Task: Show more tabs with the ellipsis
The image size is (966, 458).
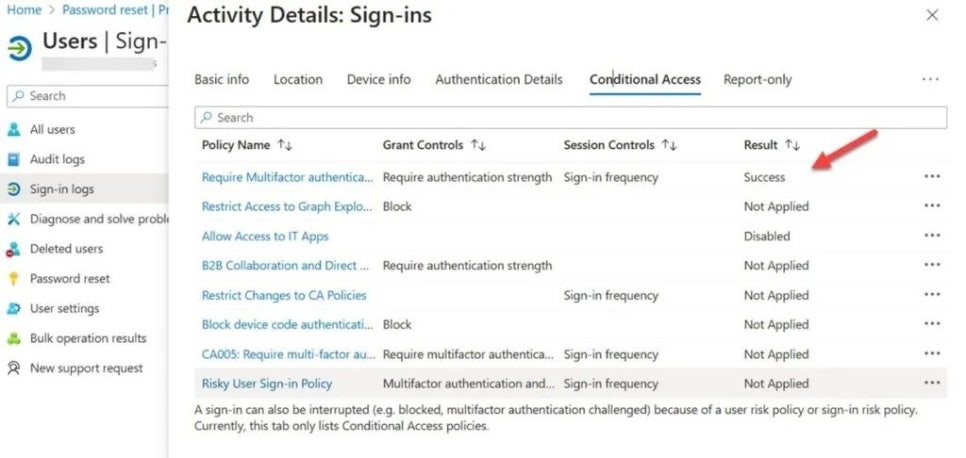Action: 930,80
